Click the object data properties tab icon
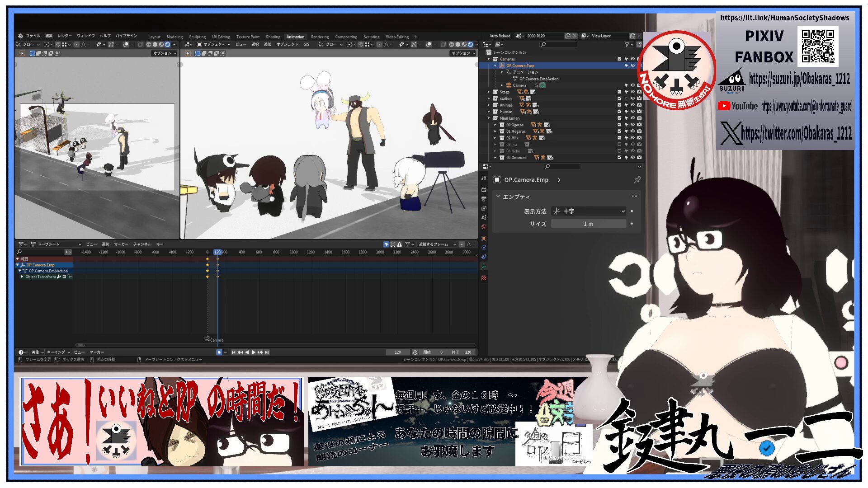 point(484,267)
